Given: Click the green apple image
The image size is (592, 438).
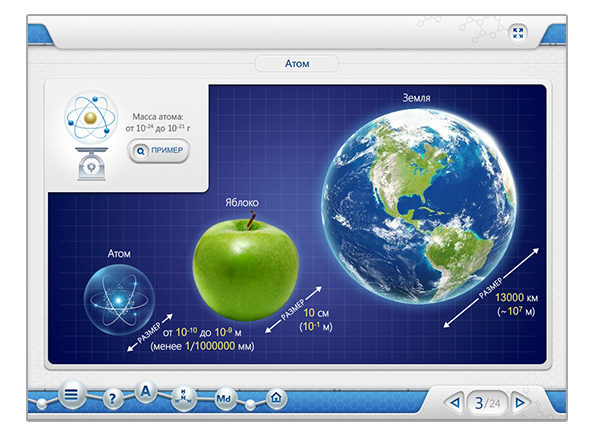Looking at the screenshot, I should point(246,267).
